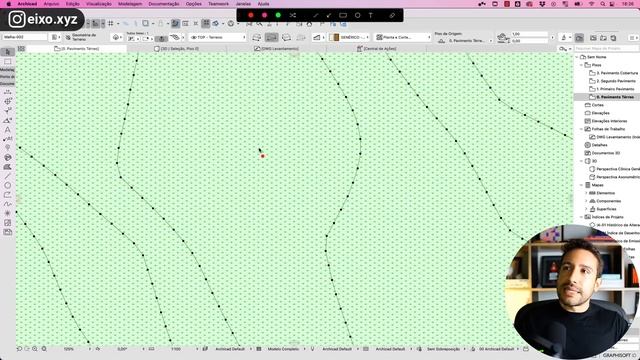
Task: Open the Planta e Corte dropdown
Action: [x=402, y=37]
